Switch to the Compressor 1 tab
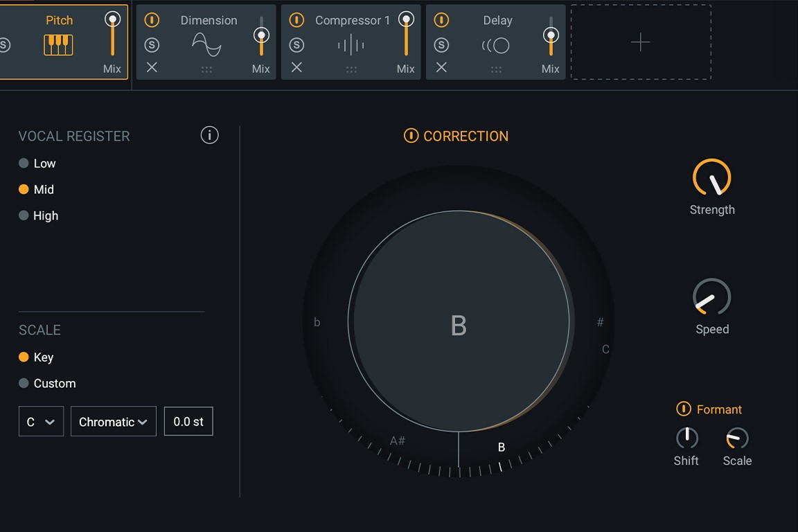The width and height of the screenshot is (798, 532). [351, 20]
